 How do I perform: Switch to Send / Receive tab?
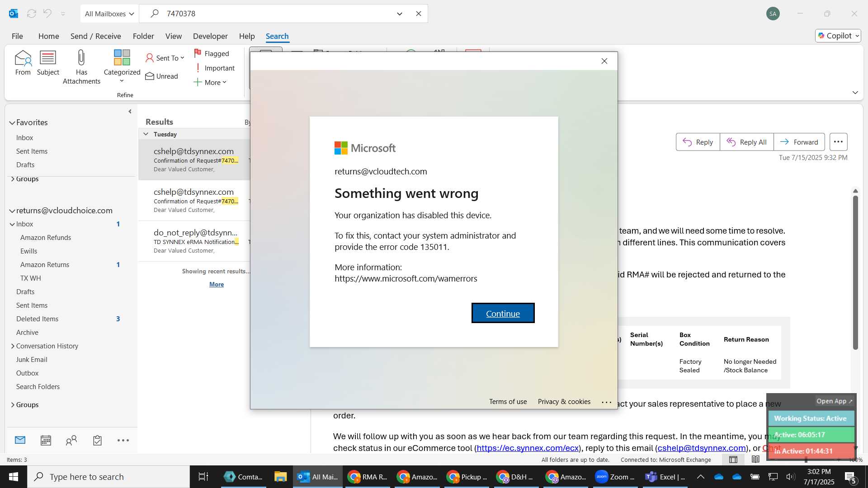pos(95,36)
